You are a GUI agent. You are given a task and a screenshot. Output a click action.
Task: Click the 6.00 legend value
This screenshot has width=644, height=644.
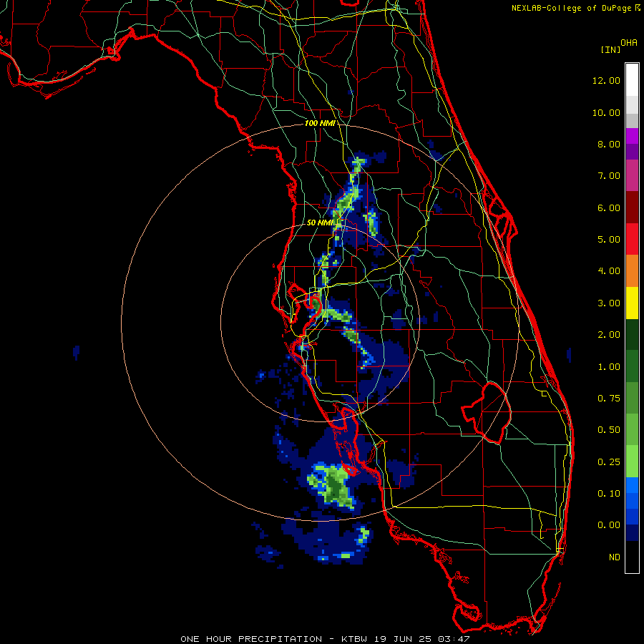tap(609, 208)
